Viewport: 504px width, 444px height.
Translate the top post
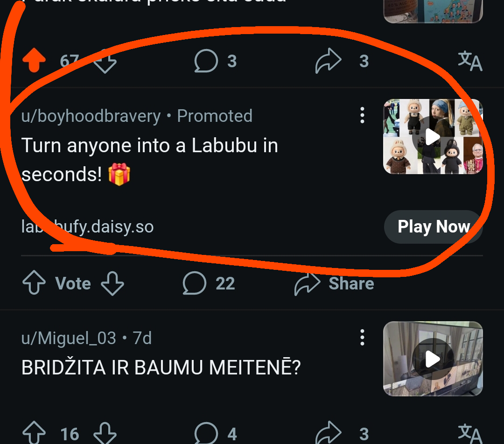click(469, 61)
